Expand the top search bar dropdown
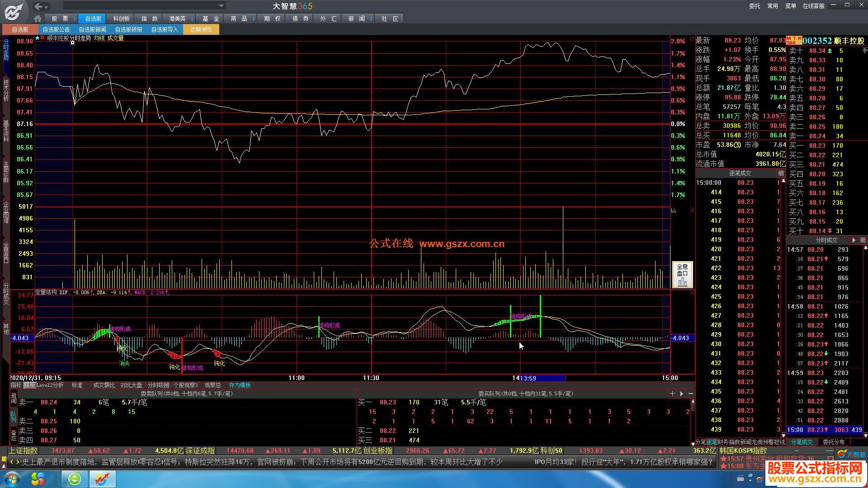The image size is (868, 488). click(222, 6)
